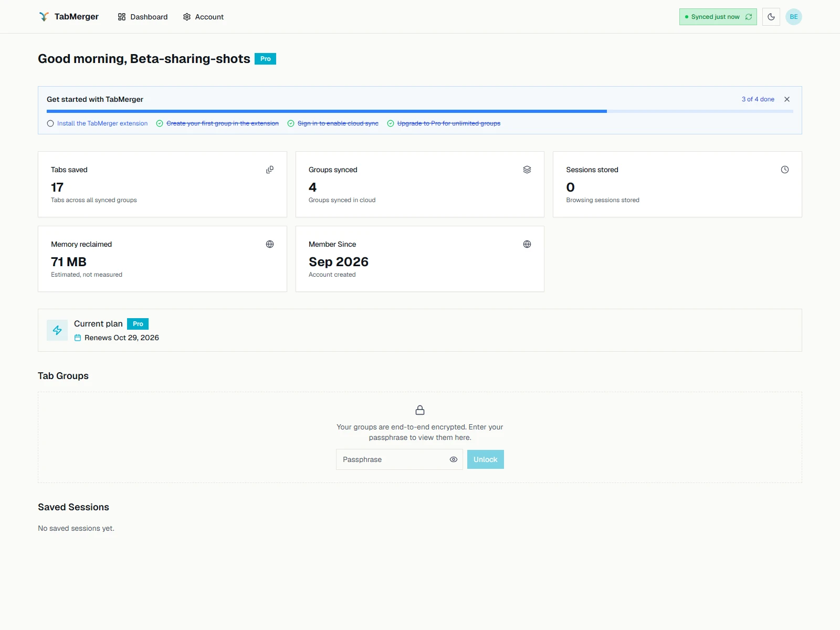The image size is (840, 630).
Task: Click the Unlock button
Action: (485, 459)
